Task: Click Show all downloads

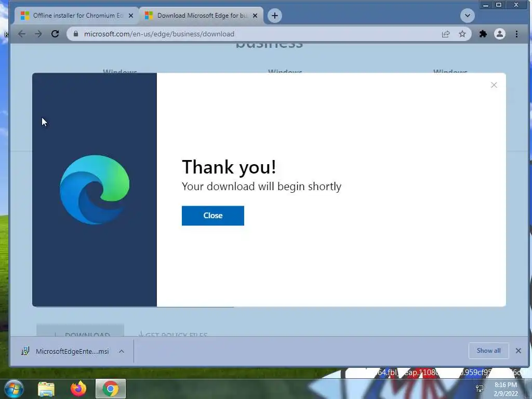Action: coord(488,351)
